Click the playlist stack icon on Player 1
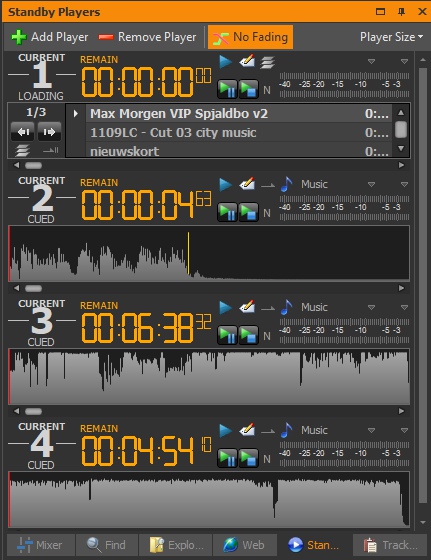 267,62
